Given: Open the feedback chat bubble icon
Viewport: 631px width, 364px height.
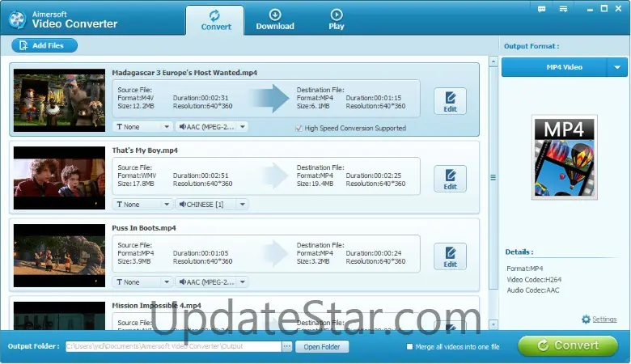Looking at the screenshot, I should (x=542, y=9).
